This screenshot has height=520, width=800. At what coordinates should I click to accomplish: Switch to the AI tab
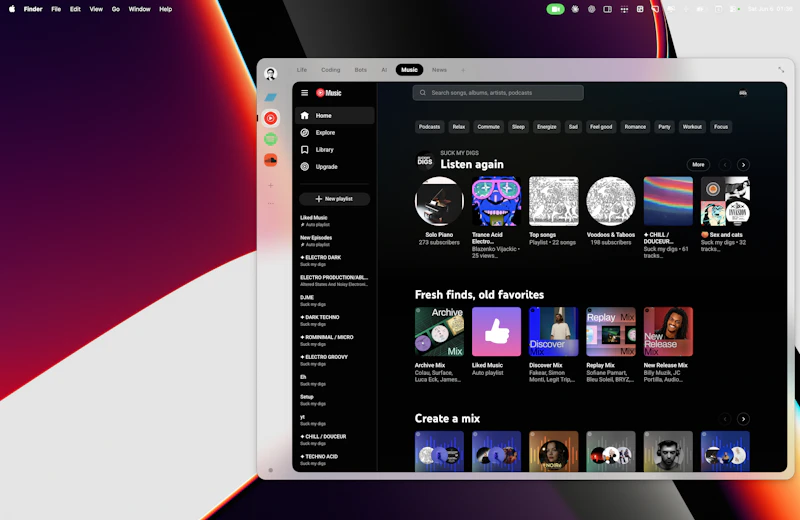tap(384, 70)
